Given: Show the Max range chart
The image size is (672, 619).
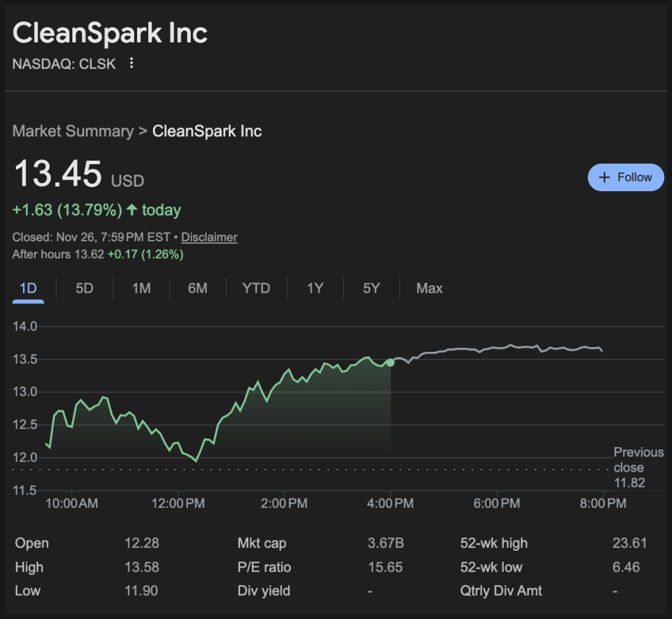Looking at the screenshot, I should pos(429,288).
